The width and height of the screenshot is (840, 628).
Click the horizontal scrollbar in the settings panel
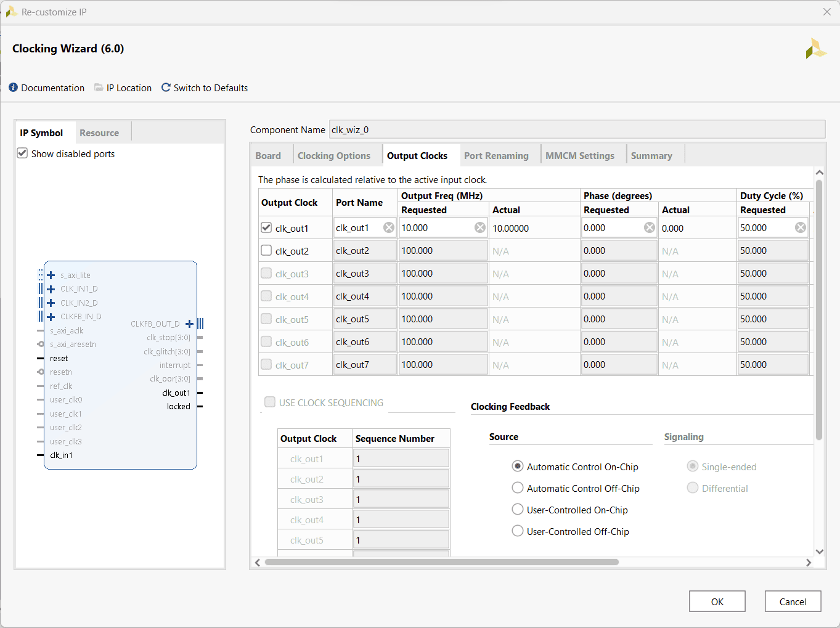click(441, 562)
